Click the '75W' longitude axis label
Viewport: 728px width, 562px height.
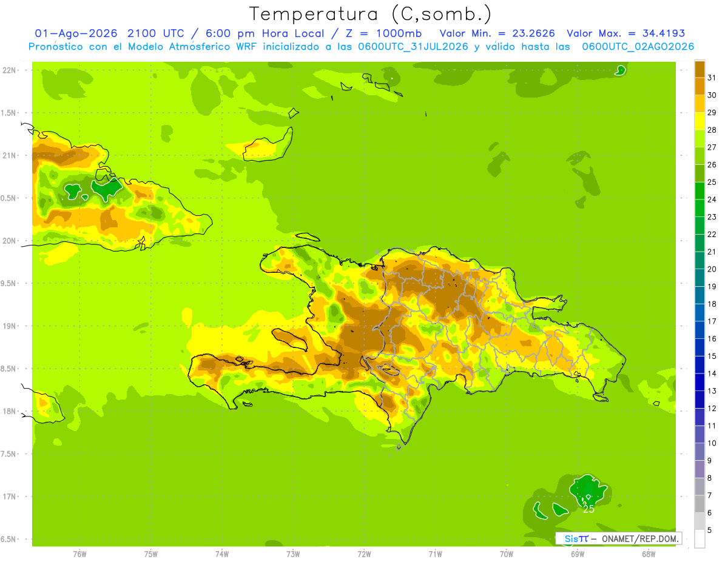151,554
